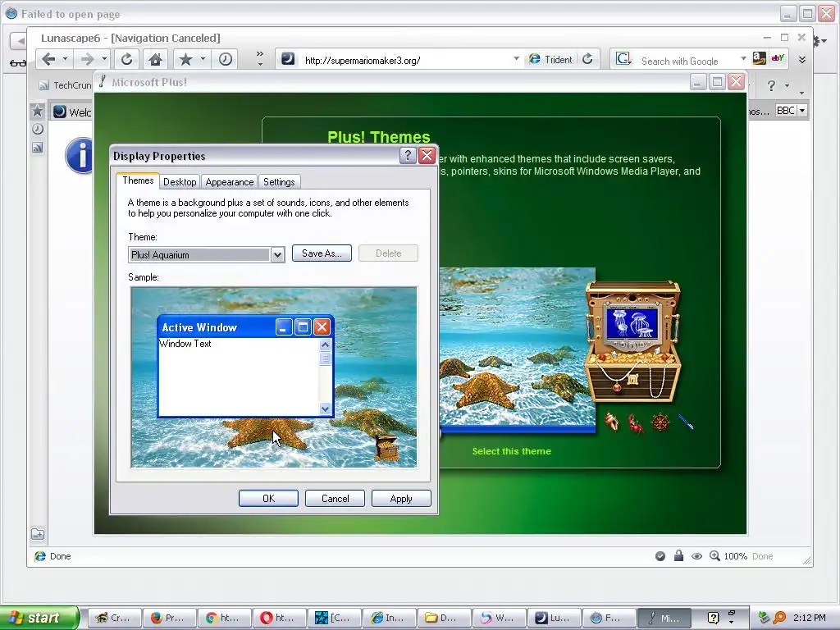
Task: Open address bar URL history dropdown
Action: click(516, 59)
